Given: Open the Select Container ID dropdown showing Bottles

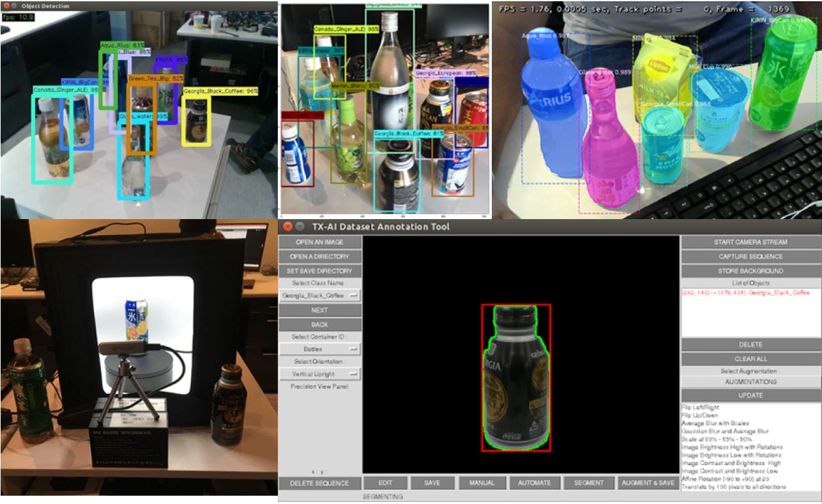Looking at the screenshot, I should 320,349.
